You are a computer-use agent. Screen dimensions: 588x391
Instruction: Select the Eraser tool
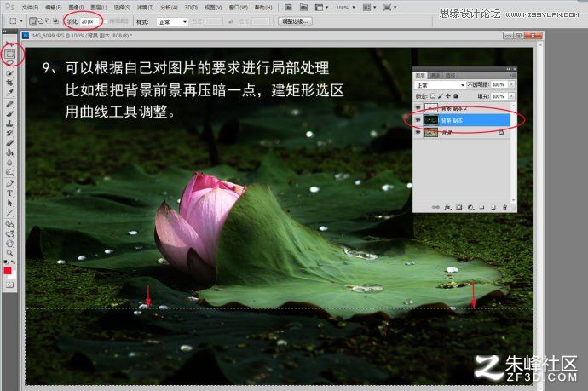point(9,143)
